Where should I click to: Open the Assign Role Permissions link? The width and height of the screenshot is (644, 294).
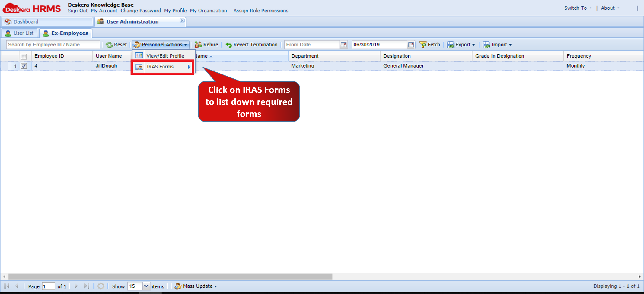pyautogui.click(x=261, y=11)
